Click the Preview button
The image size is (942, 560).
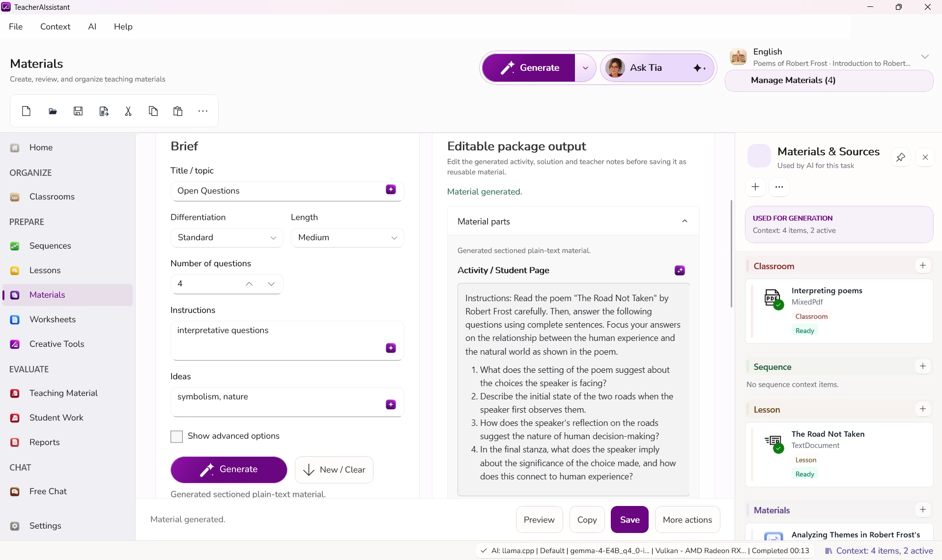click(x=539, y=520)
